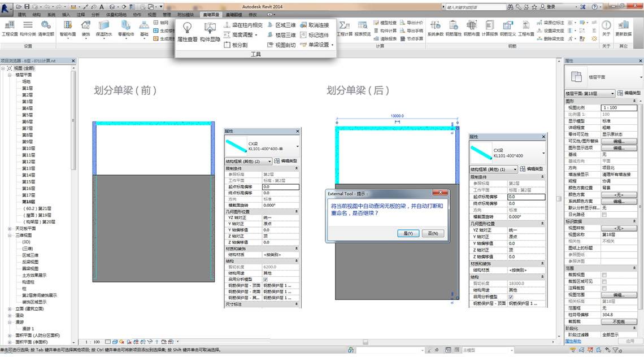Switch to the 分析 ribbon tab
The height and width of the screenshot is (357, 644).
click(95, 14)
